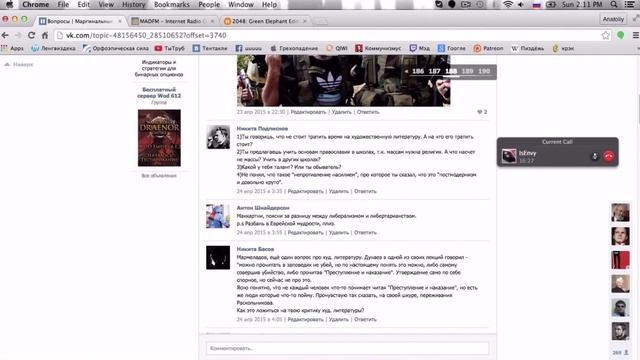The image size is (640, 360).
Task: Go to page 190 in pagination
Action: point(484,71)
